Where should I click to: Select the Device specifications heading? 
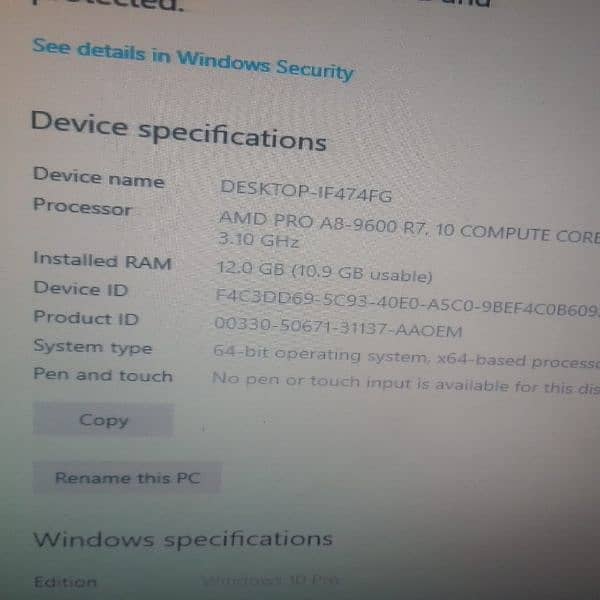pos(178,131)
